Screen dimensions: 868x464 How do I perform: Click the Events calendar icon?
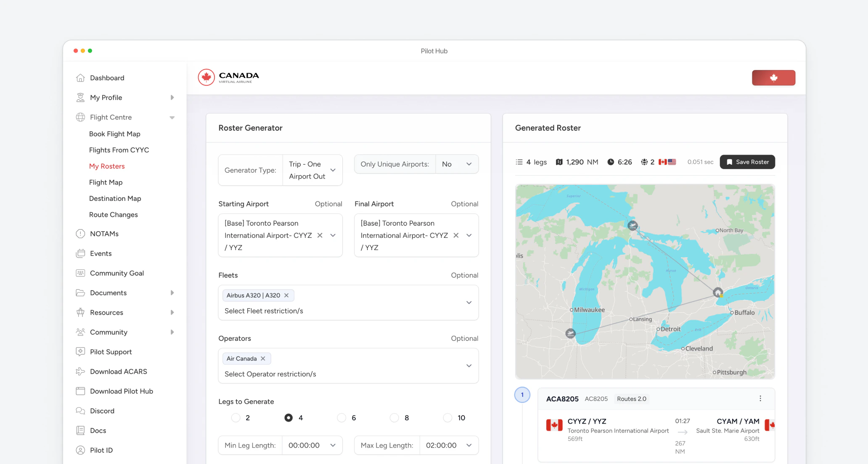click(x=80, y=253)
